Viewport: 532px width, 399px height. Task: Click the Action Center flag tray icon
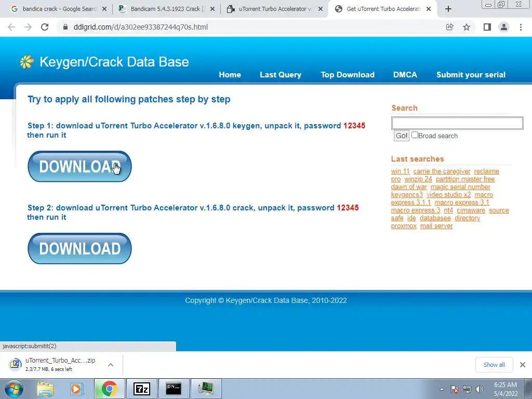pos(455,389)
